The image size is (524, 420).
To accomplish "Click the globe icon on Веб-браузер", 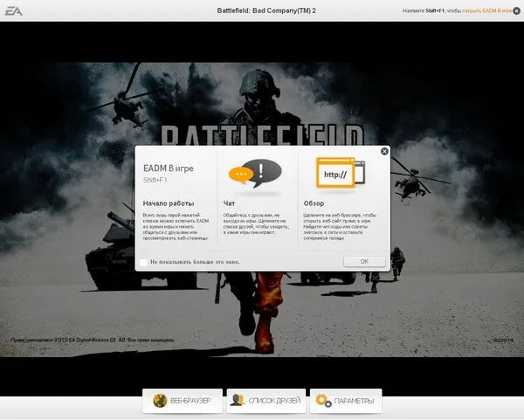I will coord(160,401).
